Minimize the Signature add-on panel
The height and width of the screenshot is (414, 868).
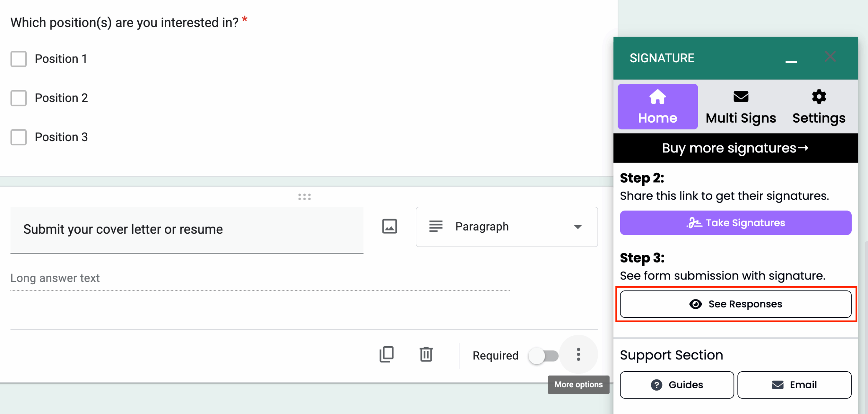[x=791, y=61]
